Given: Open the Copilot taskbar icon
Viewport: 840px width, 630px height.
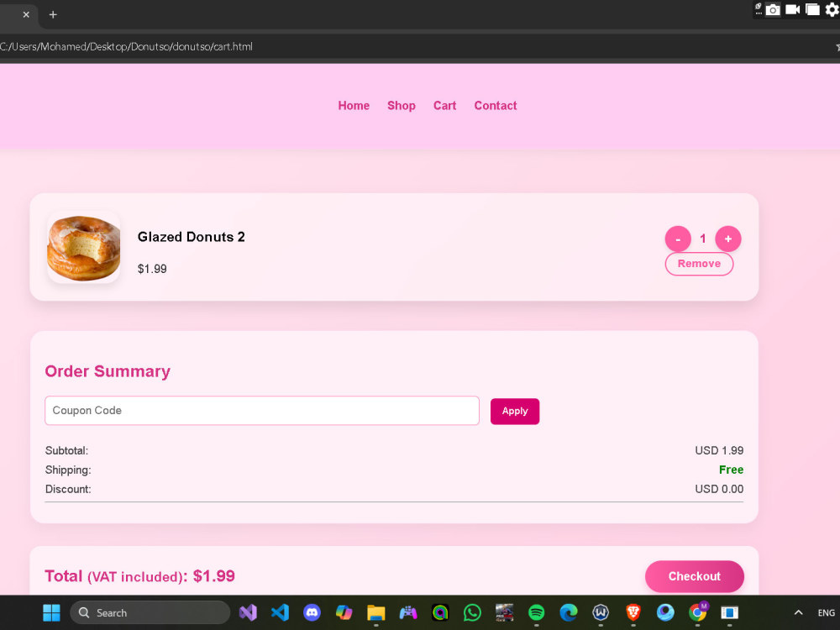Looking at the screenshot, I should [x=344, y=612].
